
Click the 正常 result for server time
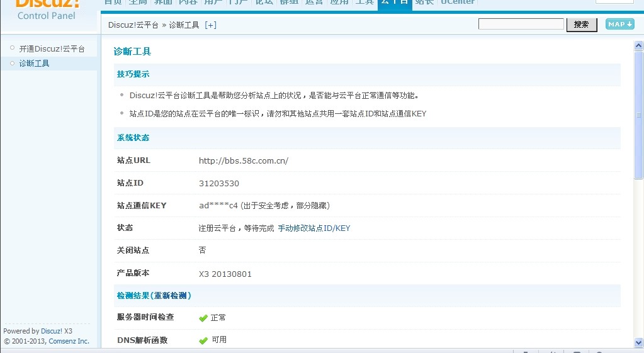click(218, 318)
